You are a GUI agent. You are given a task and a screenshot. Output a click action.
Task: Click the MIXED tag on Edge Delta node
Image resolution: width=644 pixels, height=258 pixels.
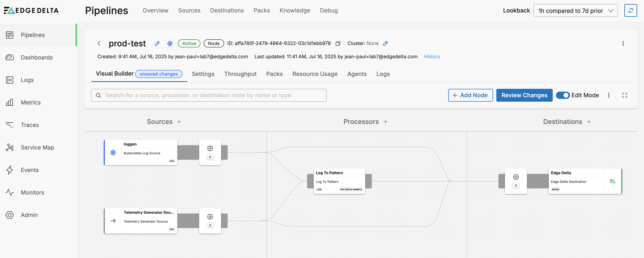point(555,189)
